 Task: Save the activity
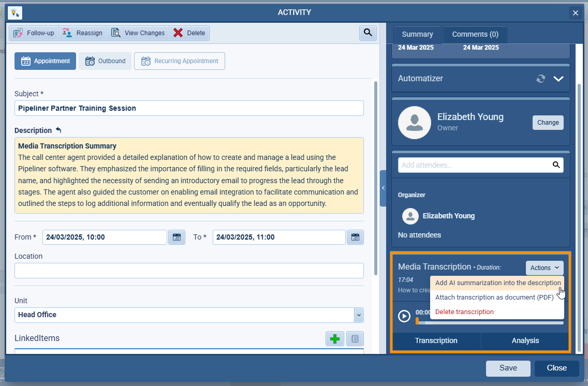click(508, 368)
